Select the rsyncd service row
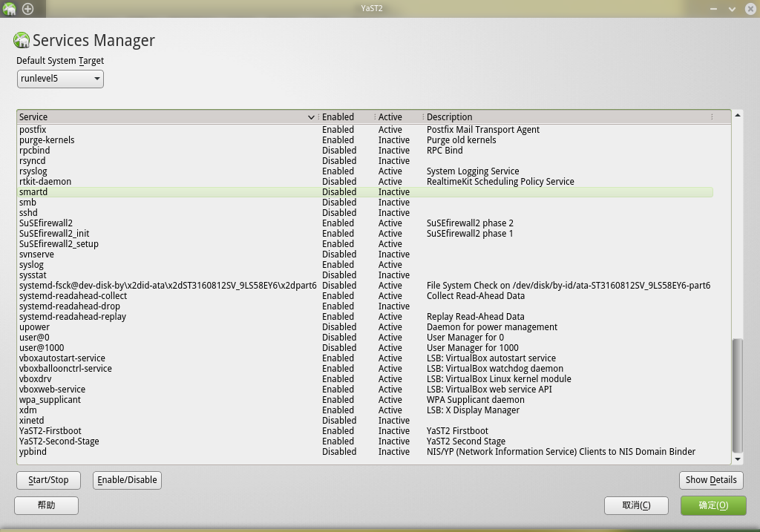 tap(365, 161)
